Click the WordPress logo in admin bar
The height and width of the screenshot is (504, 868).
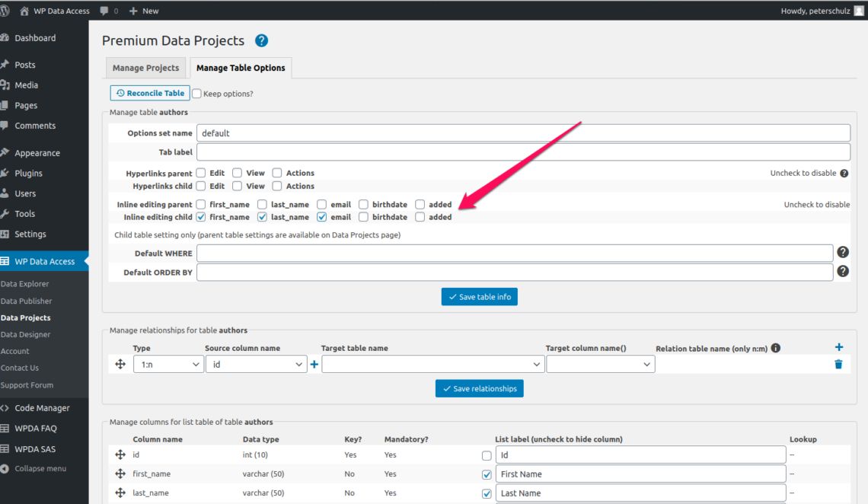pyautogui.click(x=5, y=11)
